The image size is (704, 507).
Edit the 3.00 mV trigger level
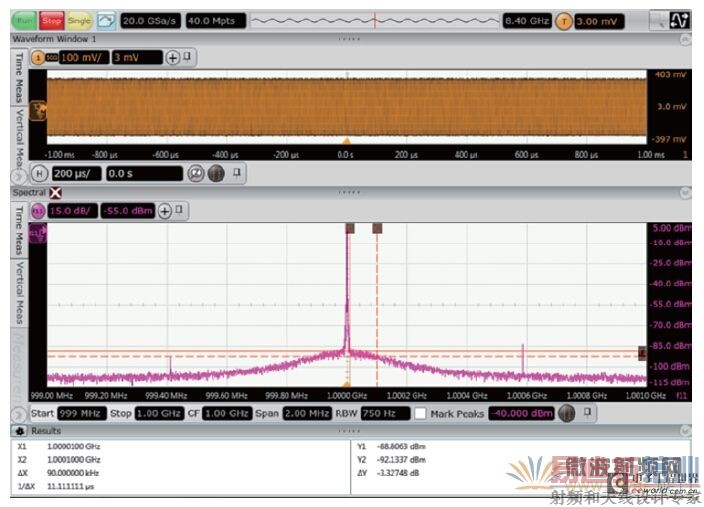click(599, 21)
